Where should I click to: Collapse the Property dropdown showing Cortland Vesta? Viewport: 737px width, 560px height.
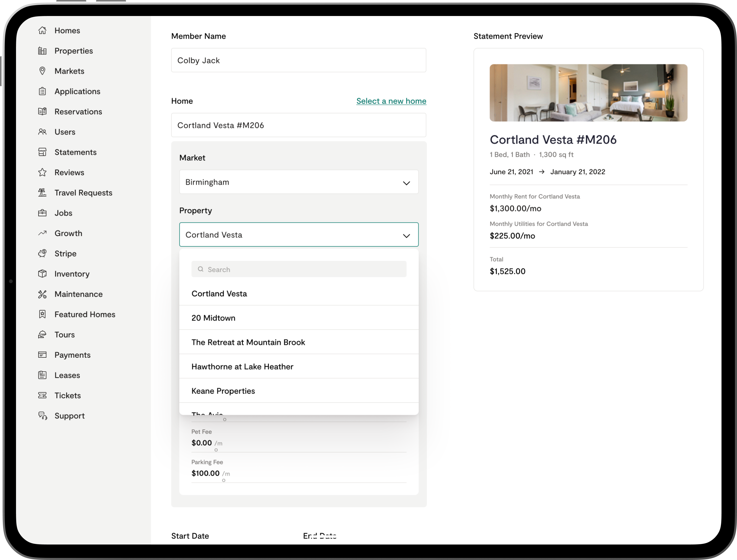[299, 235]
